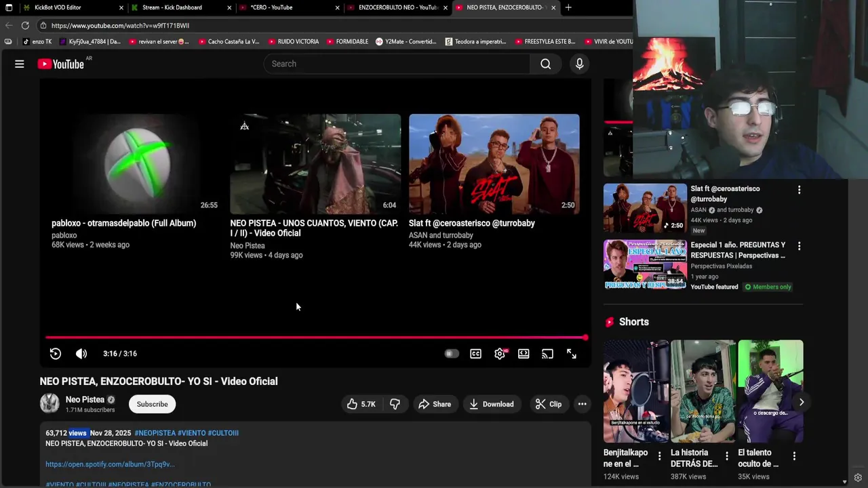868x488 pixels.
Task: Open pabloxo otramasdelpablo endscreen thumbnail
Action: [137, 164]
